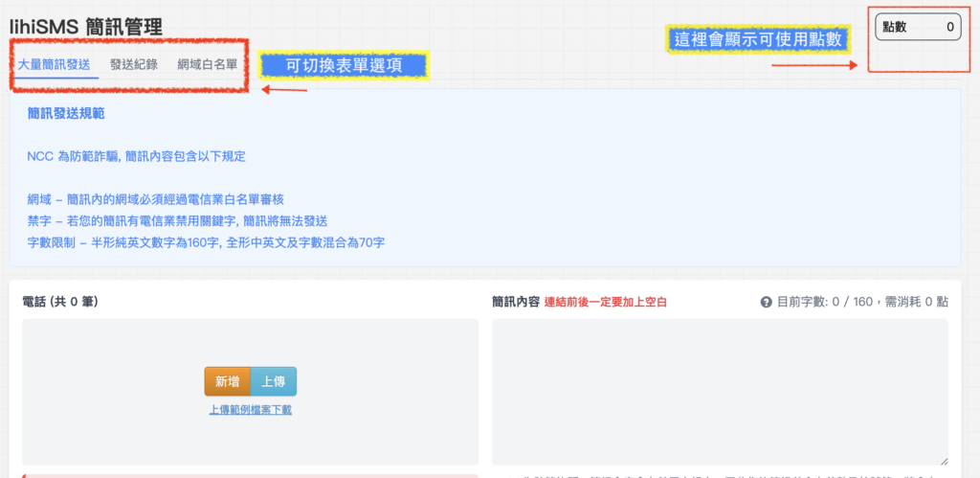The height and width of the screenshot is (478, 980).
Task: Click the lihiSMS 簡訊管理 page title
Action: click(x=85, y=26)
